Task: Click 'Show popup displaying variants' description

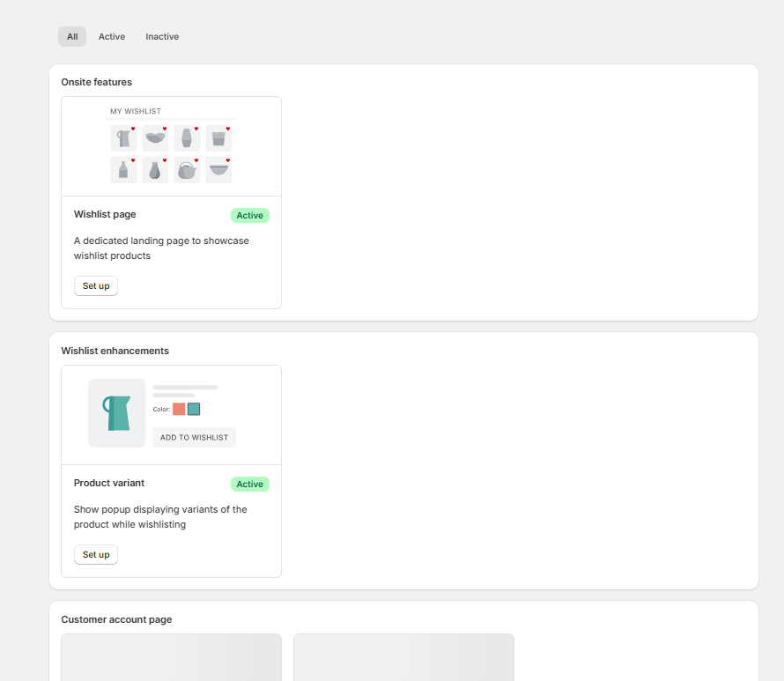Action: (x=160, y=517)
